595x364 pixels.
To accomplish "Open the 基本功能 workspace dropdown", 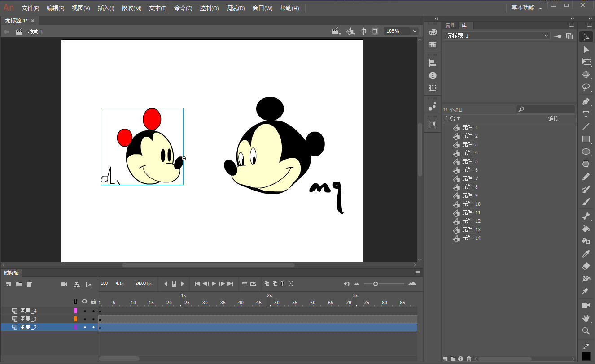I will [526, 8].
